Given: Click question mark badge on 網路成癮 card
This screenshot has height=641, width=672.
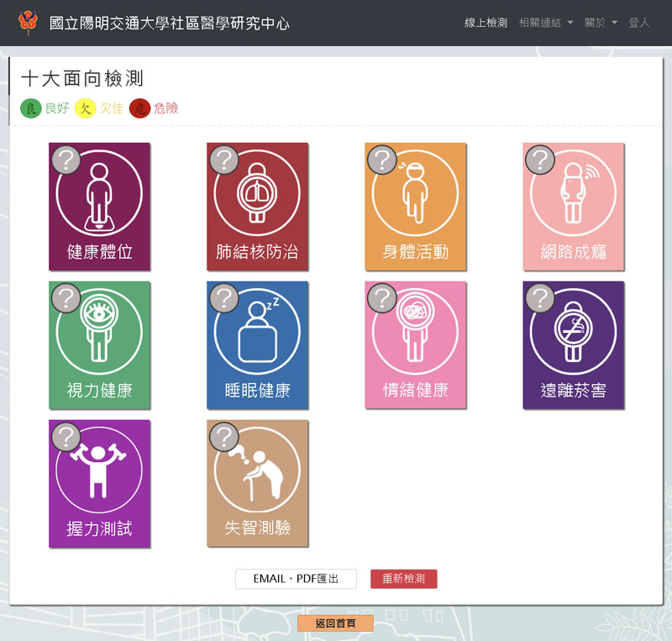Looking at the screenshot, I should click(x=540, y=160).
